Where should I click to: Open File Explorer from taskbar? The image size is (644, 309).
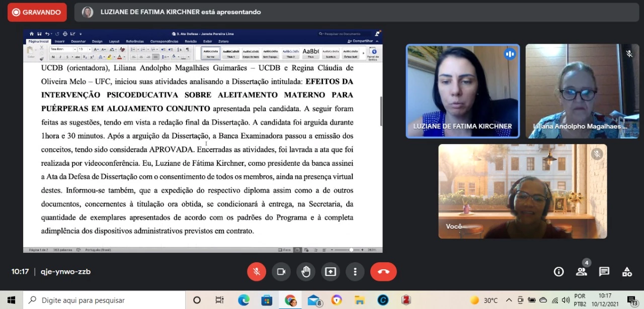[359, 300]
